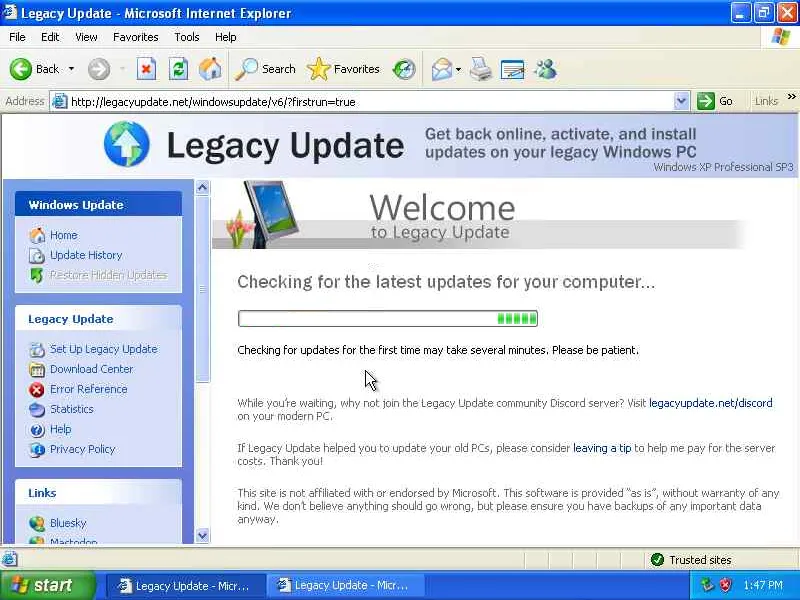800x600 pixels.
Task: Open the Edit menu
Action: point(50,37)
